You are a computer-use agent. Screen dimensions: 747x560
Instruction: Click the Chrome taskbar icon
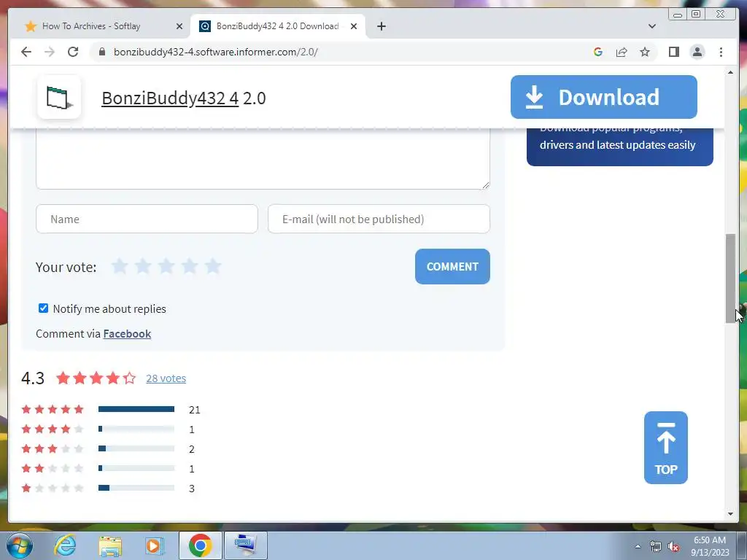click(x=200, y=545)
